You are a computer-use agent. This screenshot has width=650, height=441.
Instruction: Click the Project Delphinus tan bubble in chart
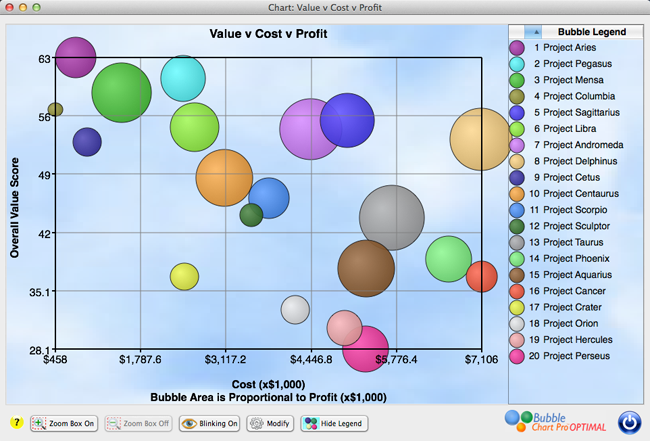[x=482, y=140]
